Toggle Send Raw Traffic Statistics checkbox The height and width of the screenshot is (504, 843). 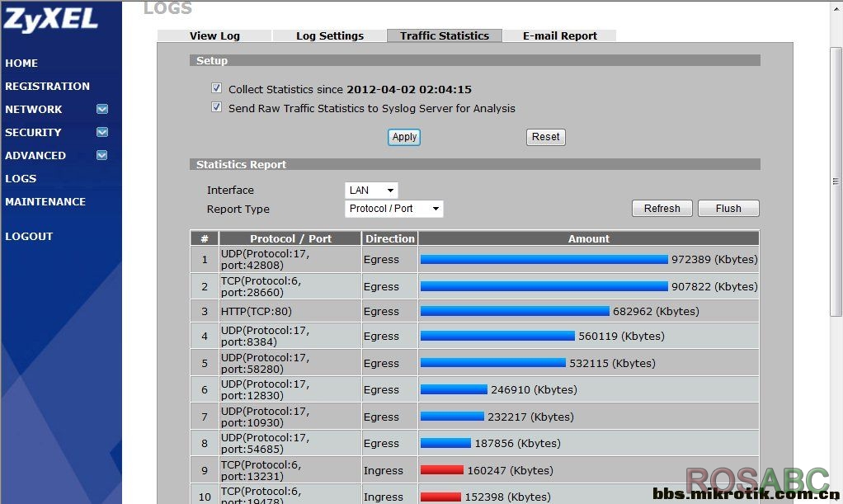217,107
